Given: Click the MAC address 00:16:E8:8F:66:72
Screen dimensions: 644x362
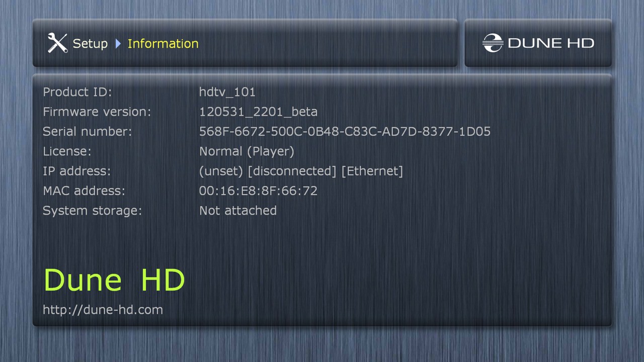Looking at the screenshot, I should pos(258,191).
